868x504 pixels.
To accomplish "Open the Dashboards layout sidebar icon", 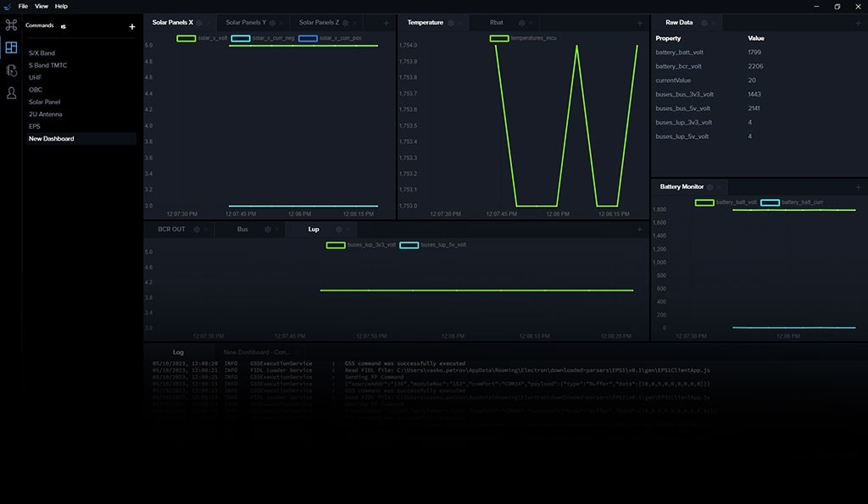I will pyautogui.click(x=11, y=47).
